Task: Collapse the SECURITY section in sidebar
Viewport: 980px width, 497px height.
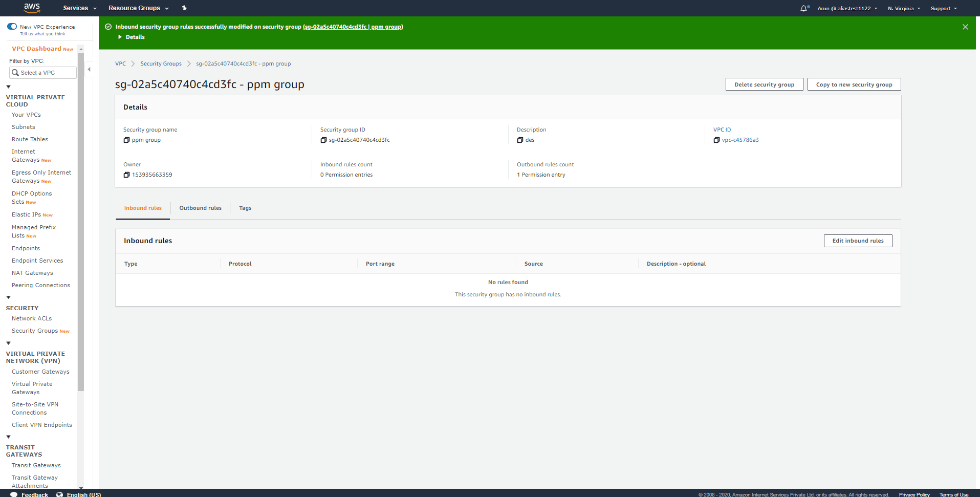Action: [8, 297]
